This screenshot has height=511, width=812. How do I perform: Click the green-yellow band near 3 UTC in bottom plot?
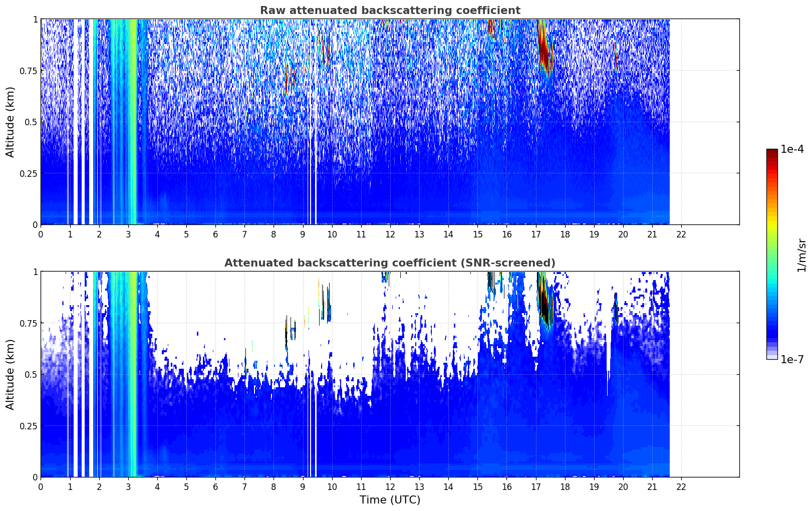[x=133, y=374]
